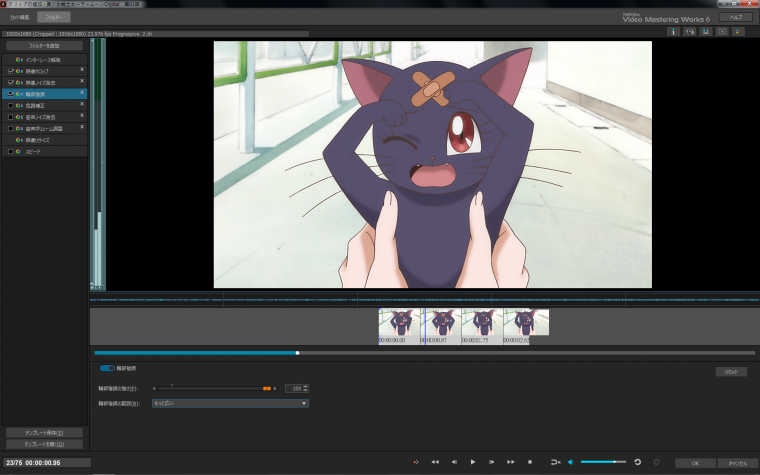The height and width of the screenshot is (475, 760).
Task: Click the fast-forward double-arrow button
Action: pyautogui.click(x=511, y=463)
